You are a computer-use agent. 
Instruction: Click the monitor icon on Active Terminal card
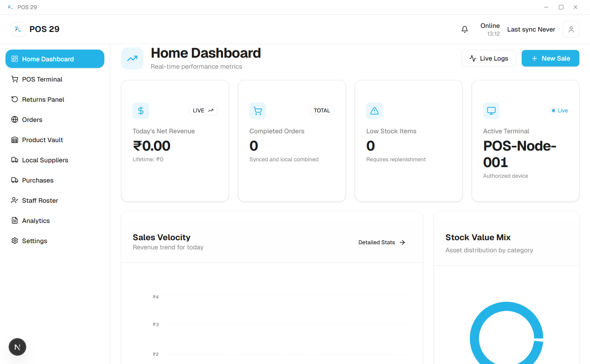click(491, 111)
